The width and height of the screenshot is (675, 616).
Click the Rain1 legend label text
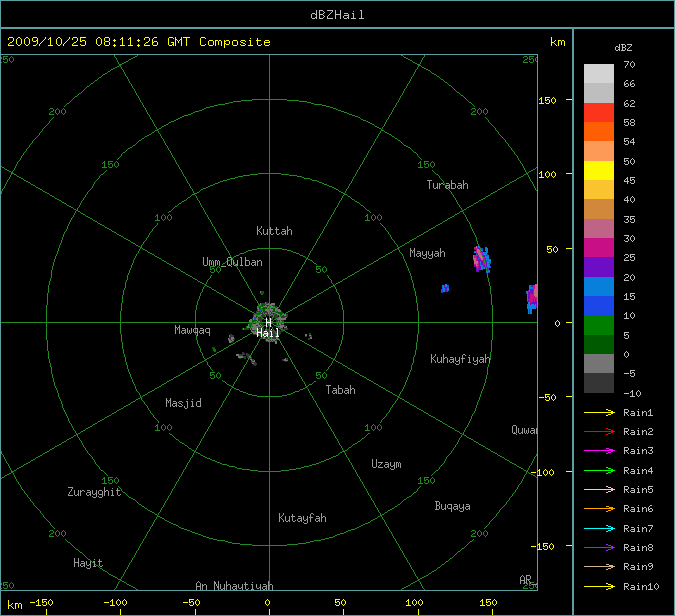(x=638, y=413)
